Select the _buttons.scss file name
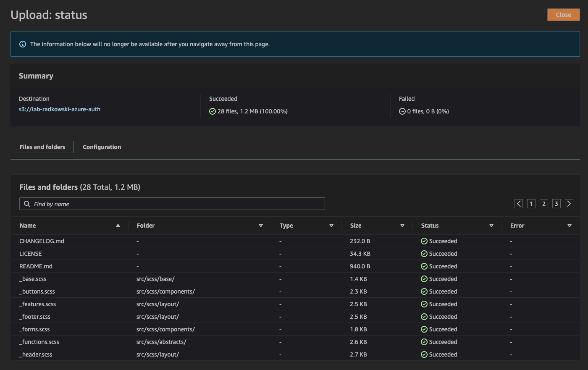588x370 pixels. tap(37, 291)
